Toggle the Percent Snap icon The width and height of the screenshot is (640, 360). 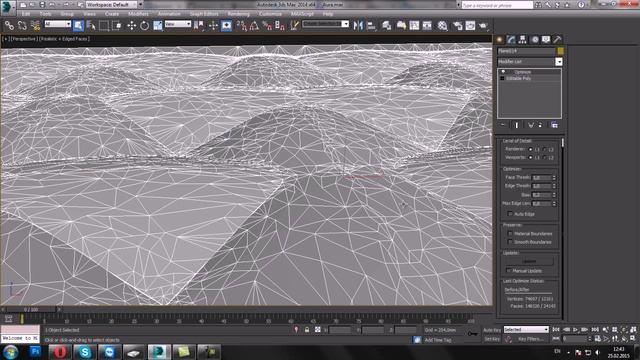(x=267, y=26)
